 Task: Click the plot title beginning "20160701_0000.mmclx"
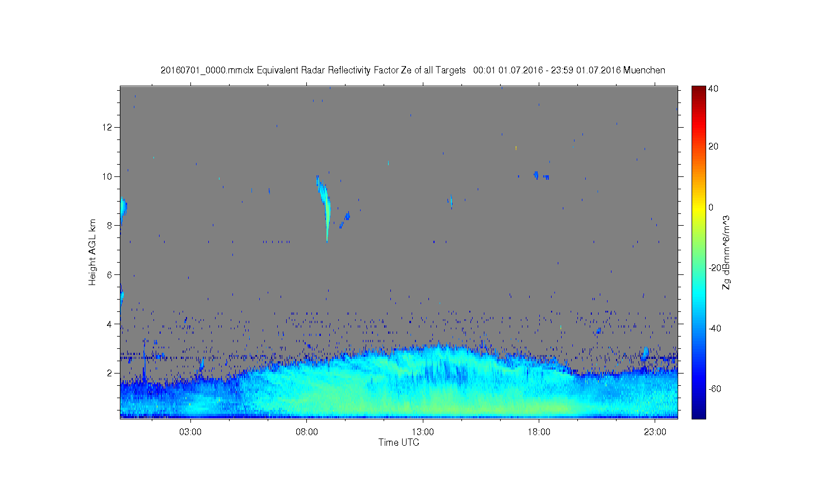413,71
